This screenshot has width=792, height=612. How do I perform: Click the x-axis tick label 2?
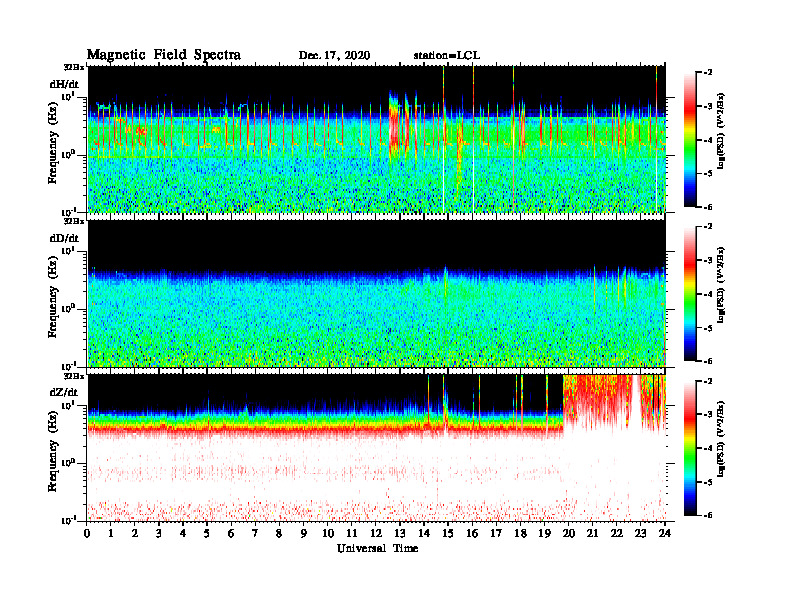tap(134, 534)
